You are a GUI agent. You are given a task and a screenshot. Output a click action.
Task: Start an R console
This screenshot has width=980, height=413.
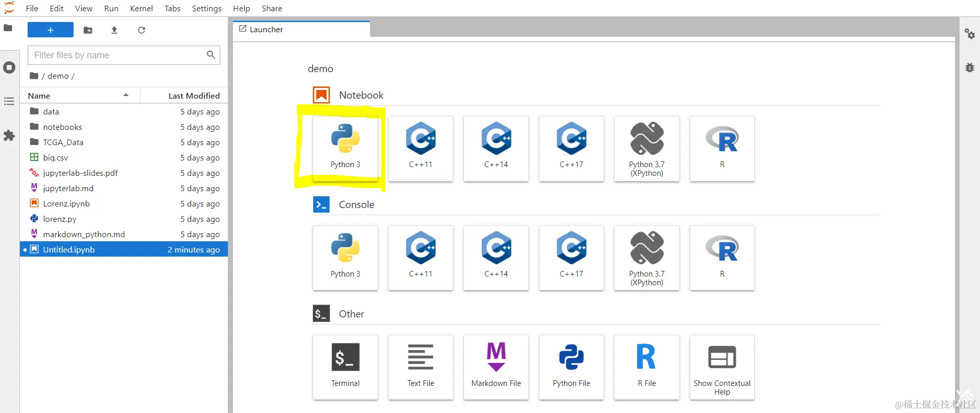pos(722,258)
